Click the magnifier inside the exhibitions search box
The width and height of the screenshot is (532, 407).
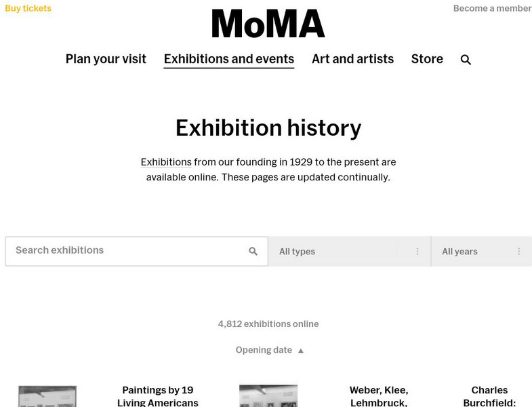[253, 252]
